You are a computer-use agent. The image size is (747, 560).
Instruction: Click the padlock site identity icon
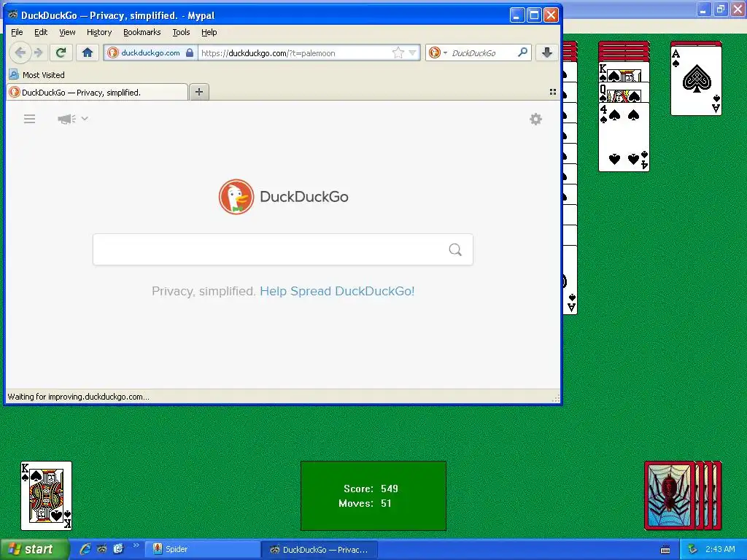click(x=190, y=52)
